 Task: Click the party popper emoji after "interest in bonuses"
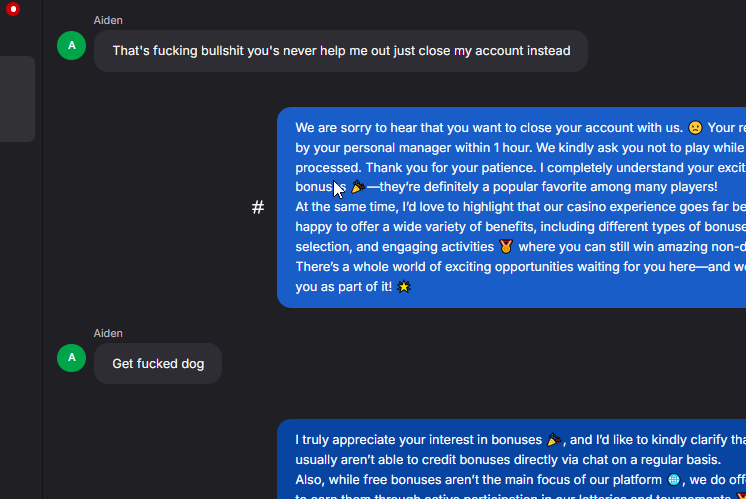tap(554, 440)
